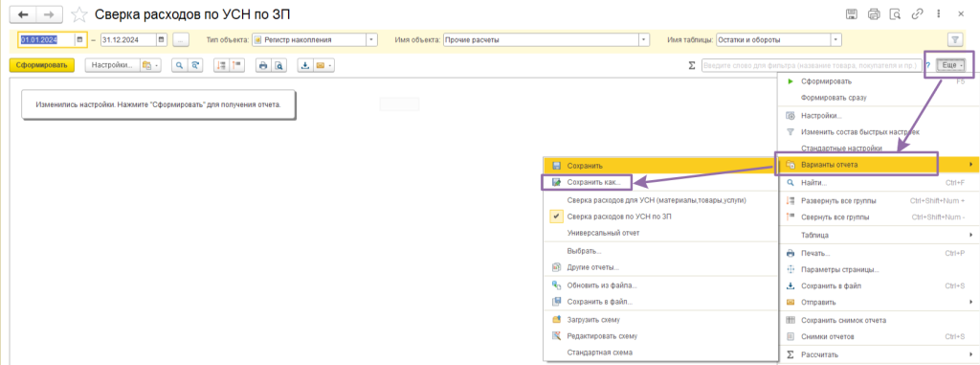
Task: Click the magnifier find icon in toolbar
Action: pyautogui.click(x=179, y=65)
